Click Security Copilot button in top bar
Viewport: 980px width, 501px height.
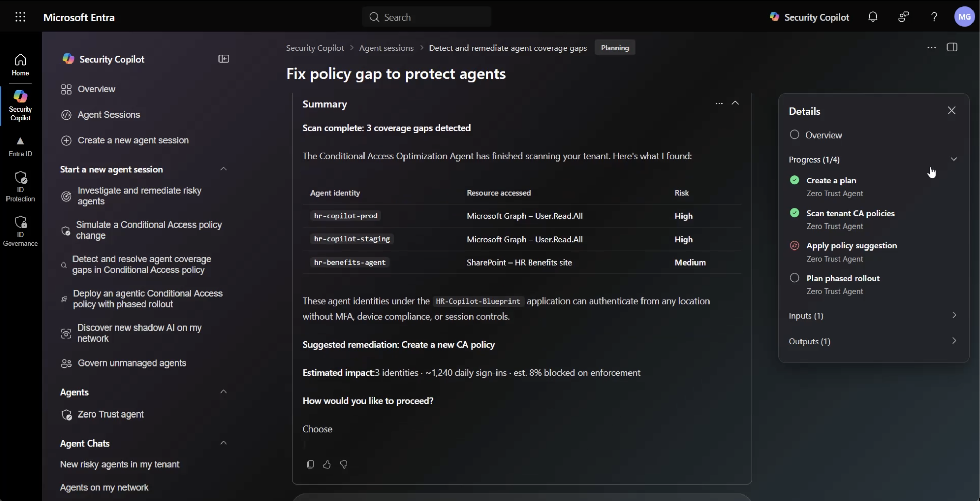(809, 17)
